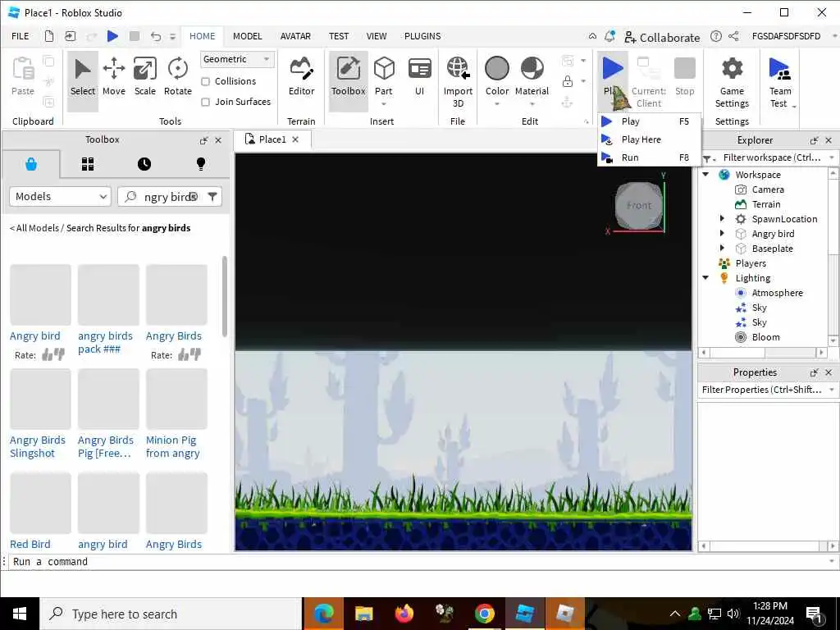Click the lock tool icon in Edit group

click(x=568, y=81)
